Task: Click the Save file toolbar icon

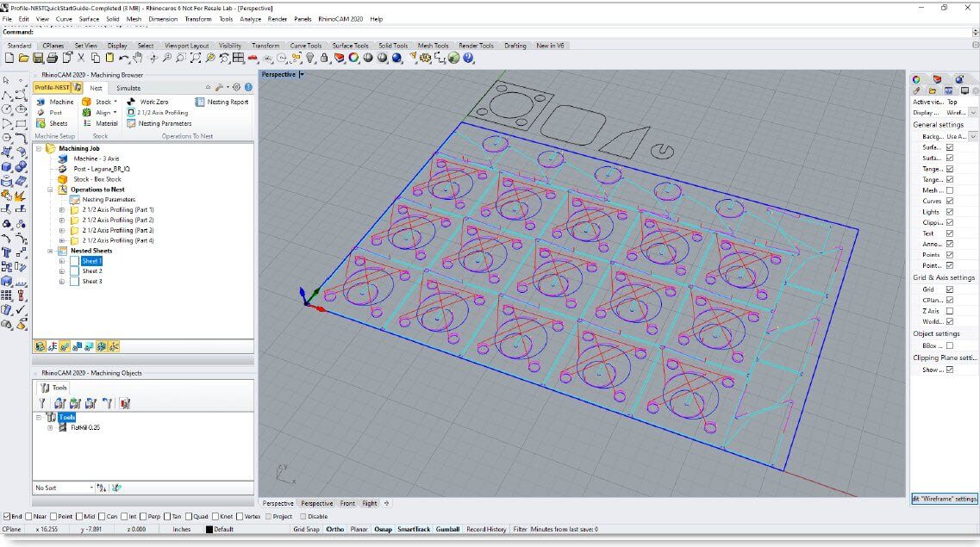Action: (x=38, y=58)
